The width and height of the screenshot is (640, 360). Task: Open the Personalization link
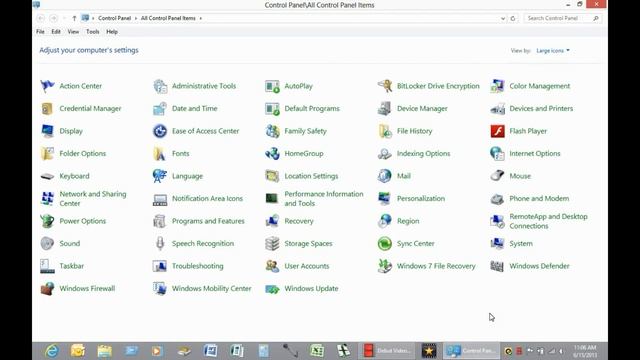point(421,198)
